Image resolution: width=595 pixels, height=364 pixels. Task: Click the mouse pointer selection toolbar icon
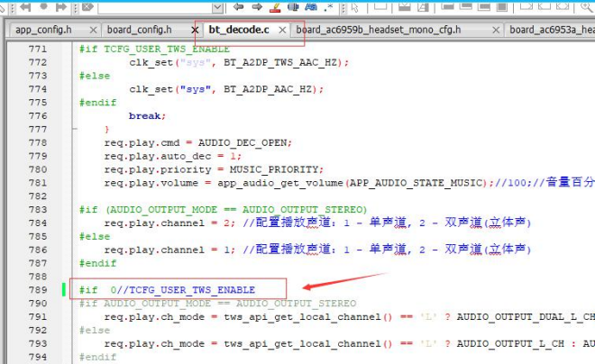pos(355,7)
